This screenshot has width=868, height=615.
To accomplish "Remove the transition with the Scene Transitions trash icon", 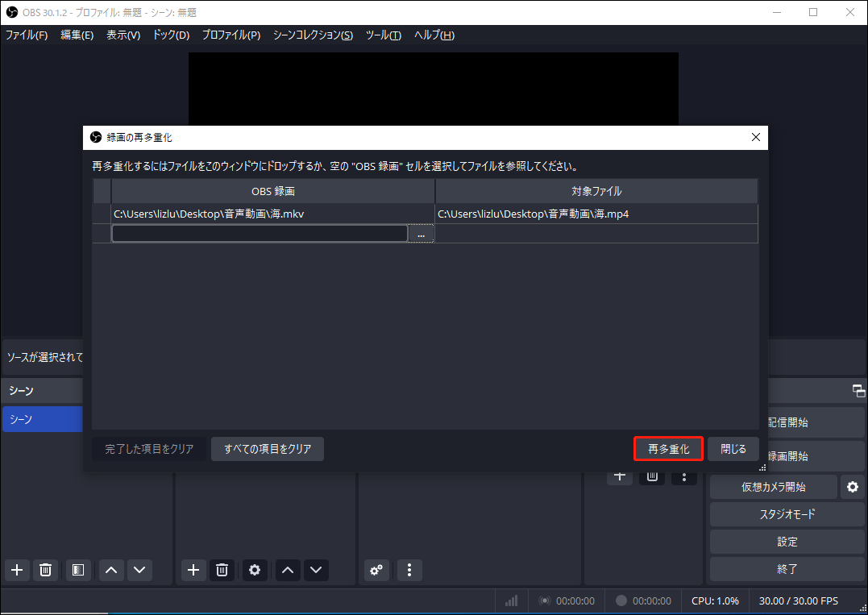I will pyautogui.click(x=652, y=477).
